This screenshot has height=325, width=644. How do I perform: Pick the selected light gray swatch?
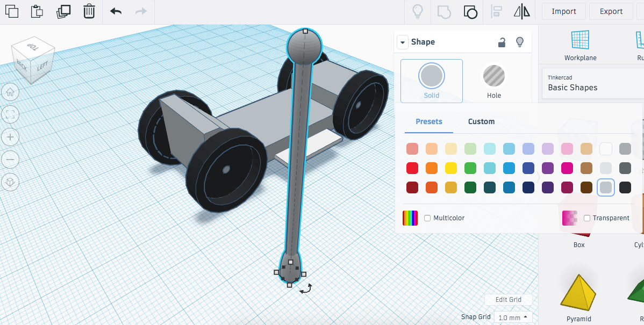(x=606, y=187)
